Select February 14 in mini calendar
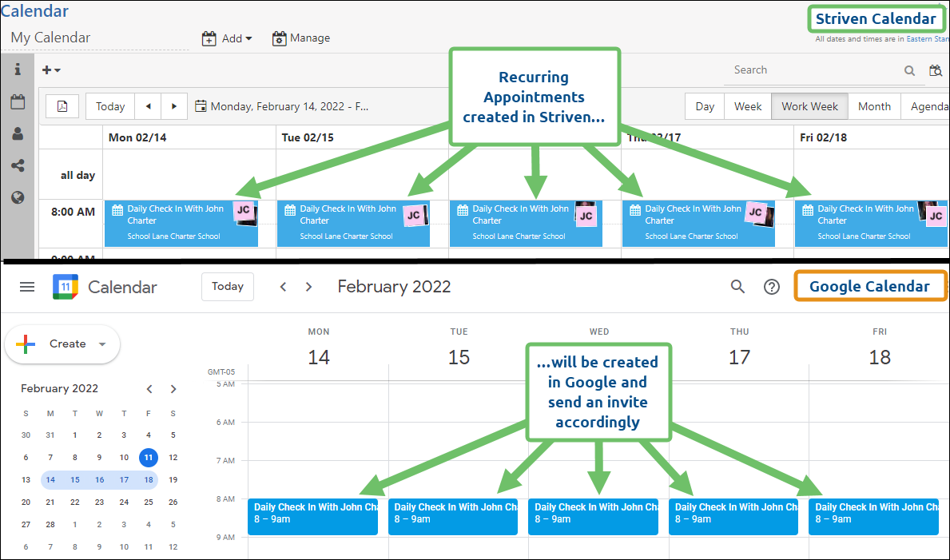The width and height of the screenshot is (950, 560). pos(50,479)
